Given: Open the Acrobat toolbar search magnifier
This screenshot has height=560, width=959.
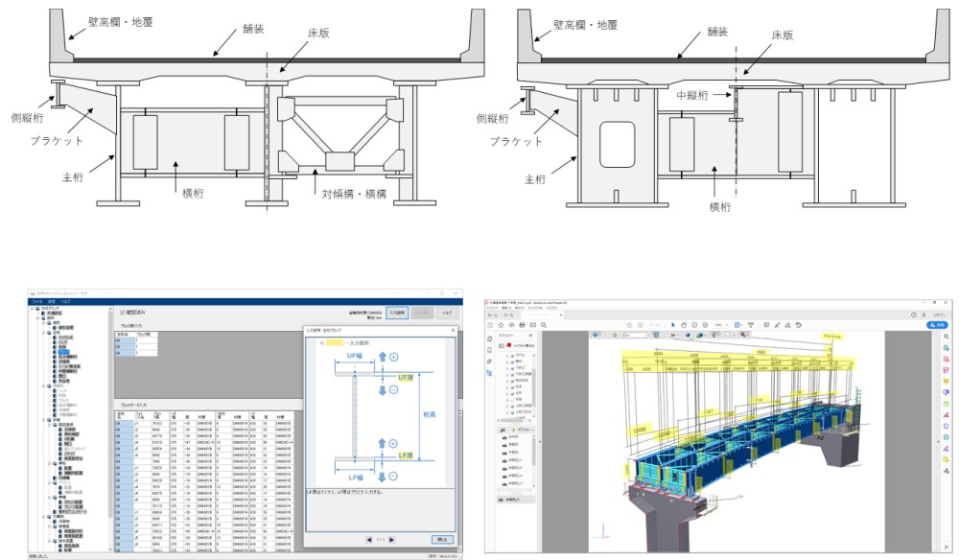Looking at the screenshot, I should tap(544, 325).
